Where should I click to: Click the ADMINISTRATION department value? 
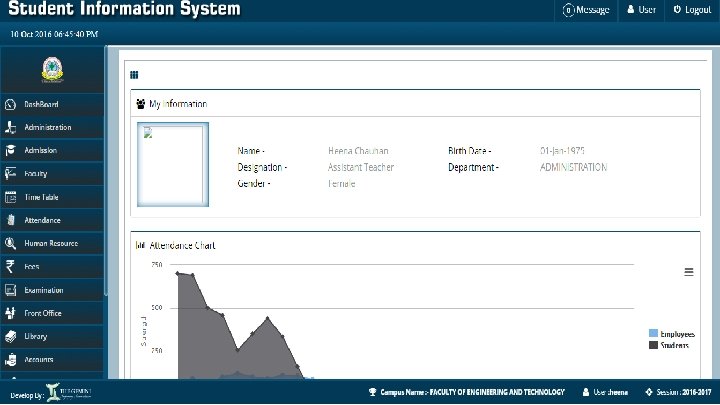574,167
